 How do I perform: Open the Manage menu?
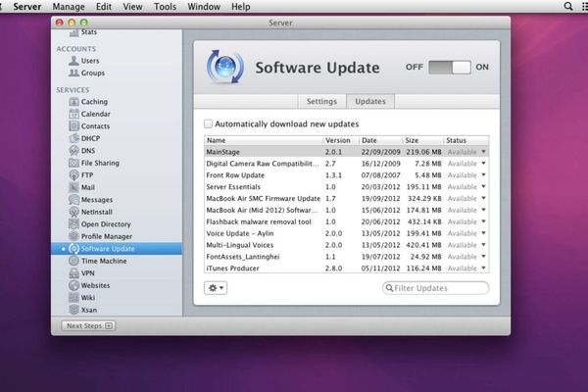69,7
